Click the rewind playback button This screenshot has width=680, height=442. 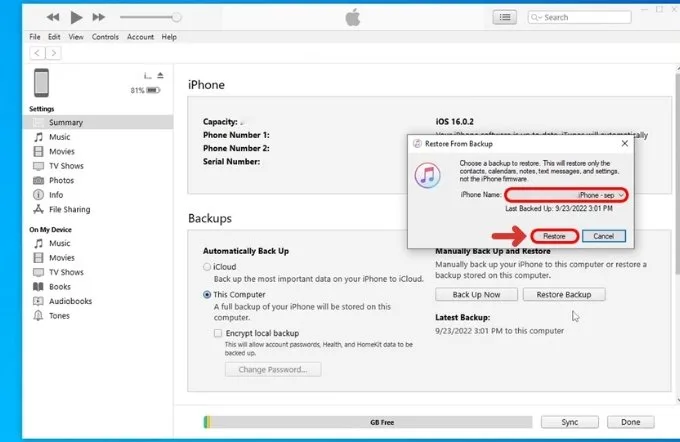(53, 17)
